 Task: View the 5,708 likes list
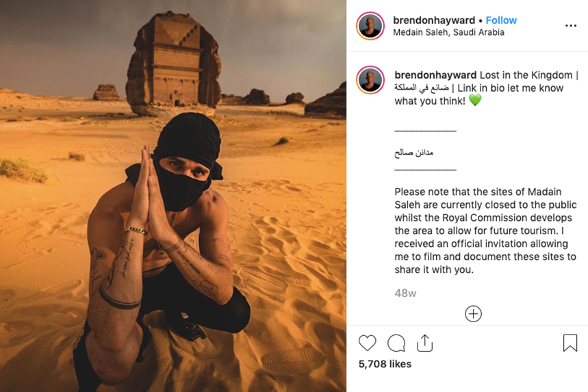click(x=385, y=364)
